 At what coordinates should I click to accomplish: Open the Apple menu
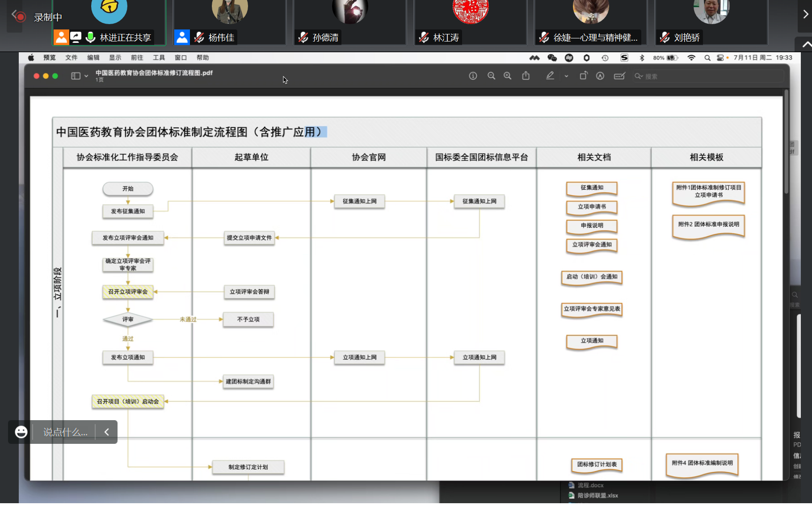[x=31, y=58]
